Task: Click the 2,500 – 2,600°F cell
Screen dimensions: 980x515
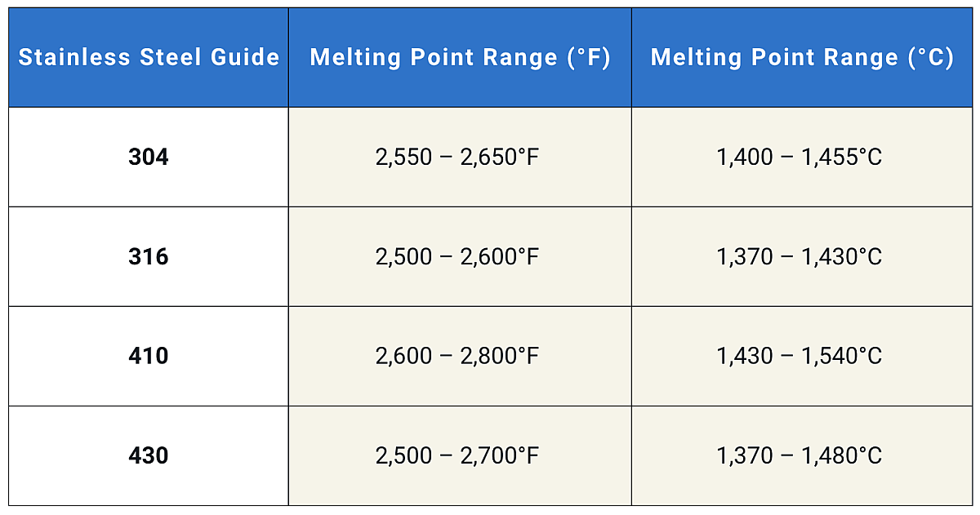Action: pos(457,257)
